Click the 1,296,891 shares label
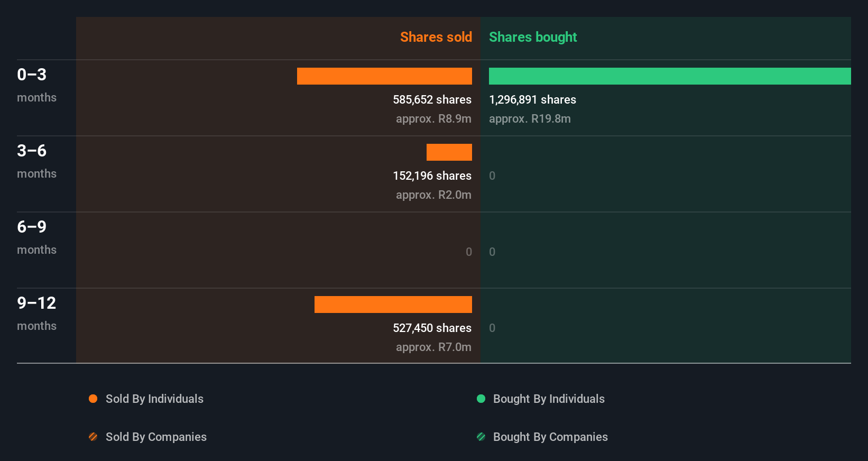Screen dimensions: 868x461 click(x=532, y=99)
